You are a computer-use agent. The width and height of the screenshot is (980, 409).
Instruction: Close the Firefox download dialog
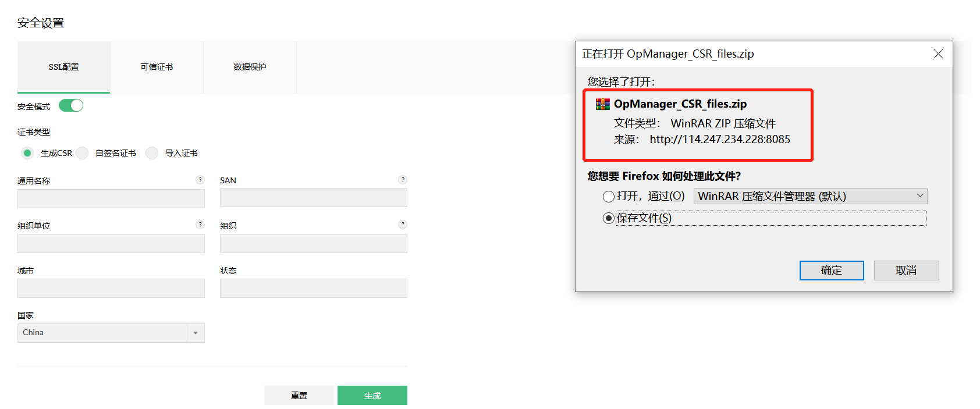coord(938,54)
